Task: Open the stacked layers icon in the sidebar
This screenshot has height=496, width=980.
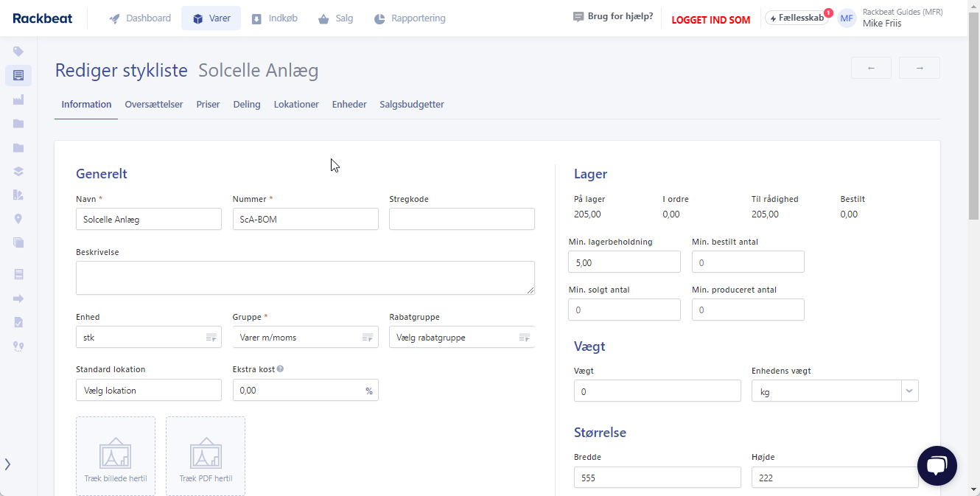Action: [18, 171]
